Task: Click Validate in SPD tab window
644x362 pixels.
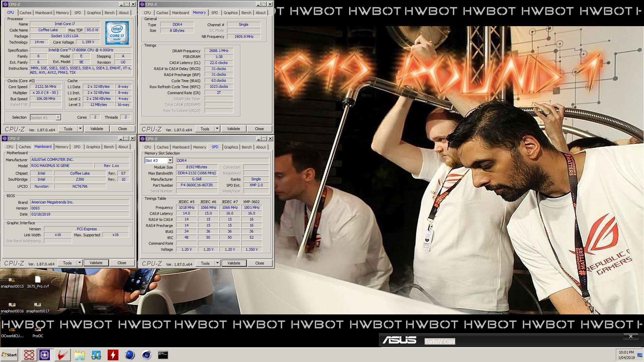Action: pos(234,263)
